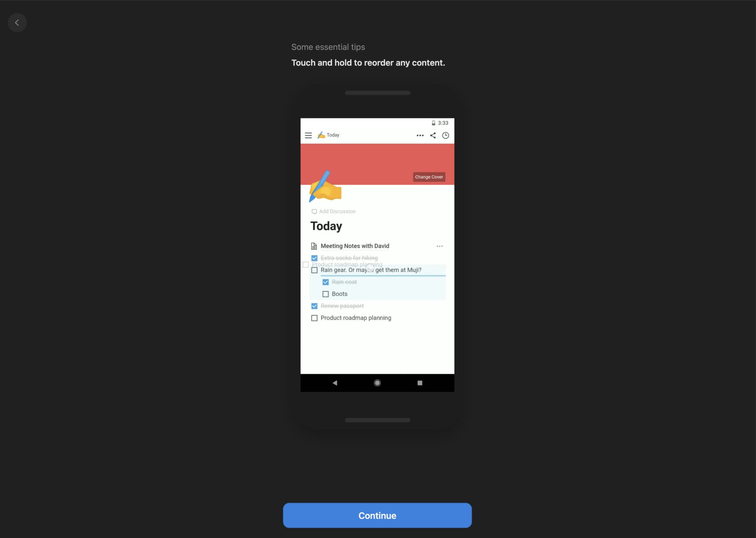This screenshot has width=756, height=538.
Task: Open Meeting Notes with David
Action: pos(355,245)
